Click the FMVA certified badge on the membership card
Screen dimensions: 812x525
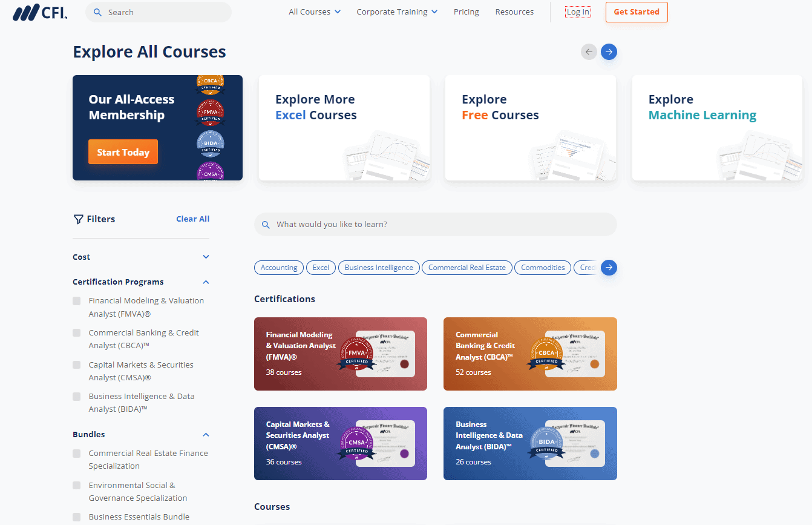coord(211,112)
